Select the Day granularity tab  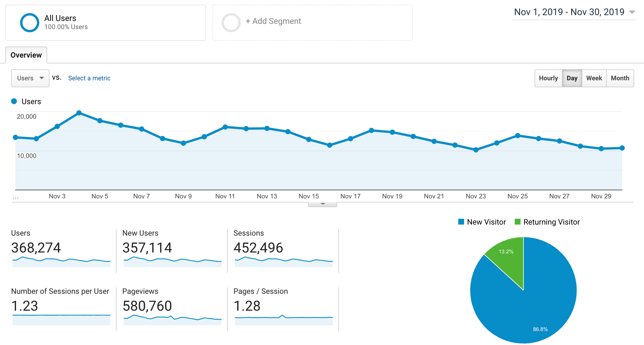pos(572,78)
